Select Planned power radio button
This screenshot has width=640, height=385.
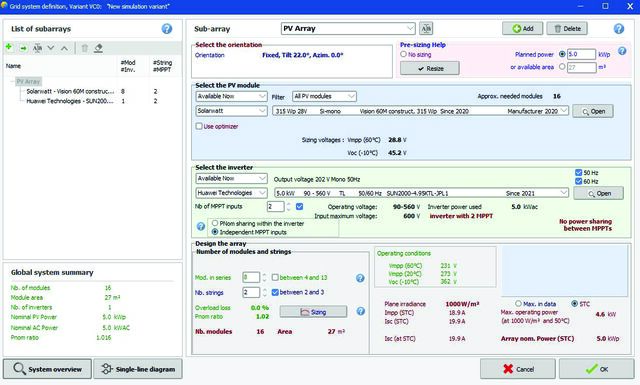[x=562, y=54]
